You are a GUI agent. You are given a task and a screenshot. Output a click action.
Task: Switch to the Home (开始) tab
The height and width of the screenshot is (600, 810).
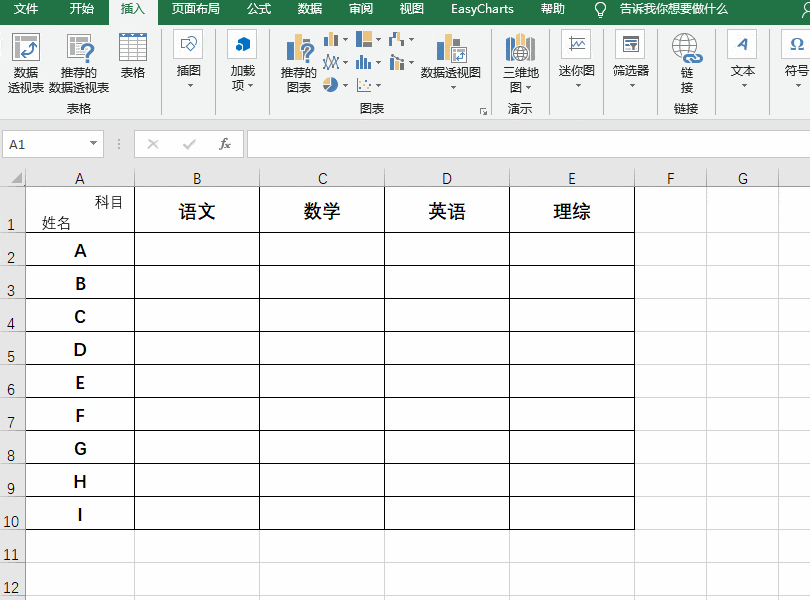(x=82, y=9)
